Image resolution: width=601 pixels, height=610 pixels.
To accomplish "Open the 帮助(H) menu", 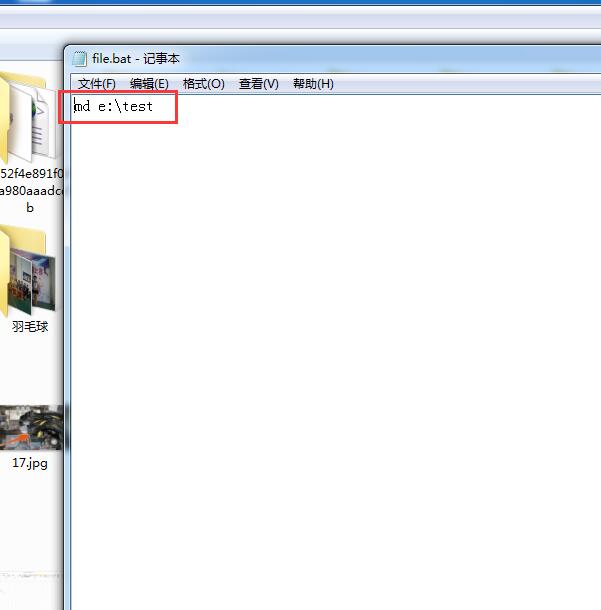I will click(313, 84).
